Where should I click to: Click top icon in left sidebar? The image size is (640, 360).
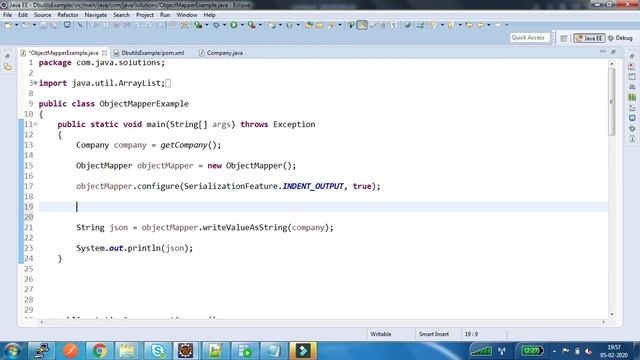pyautogui.click(x=7, y=56)
